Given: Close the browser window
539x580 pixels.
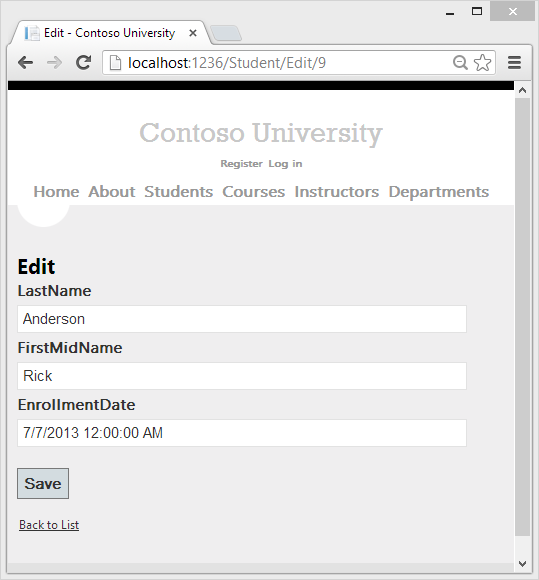Looking at the screenshot, I should point(512,12).
